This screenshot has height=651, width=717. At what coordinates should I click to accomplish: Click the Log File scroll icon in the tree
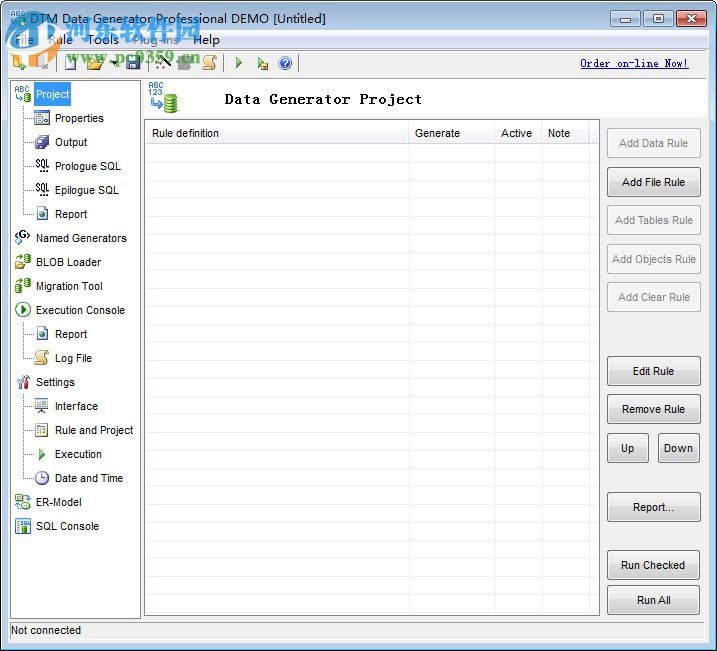pos(42,358)
